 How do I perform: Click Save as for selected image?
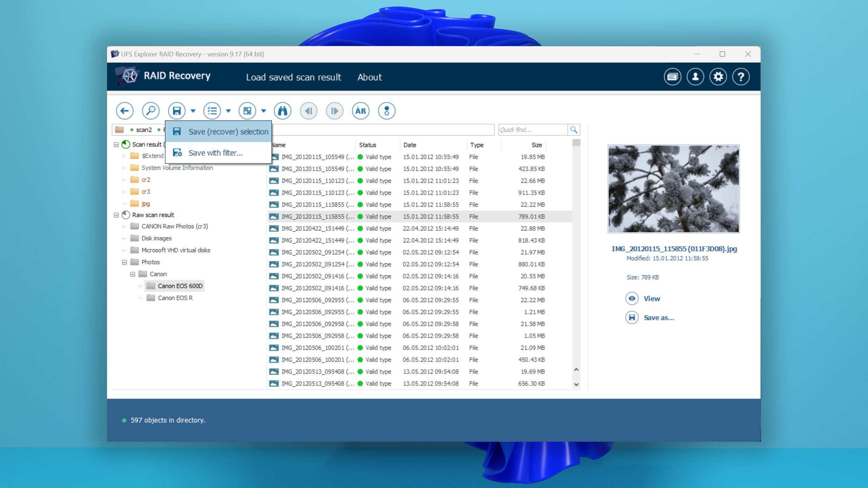click(x=658, y=318)
